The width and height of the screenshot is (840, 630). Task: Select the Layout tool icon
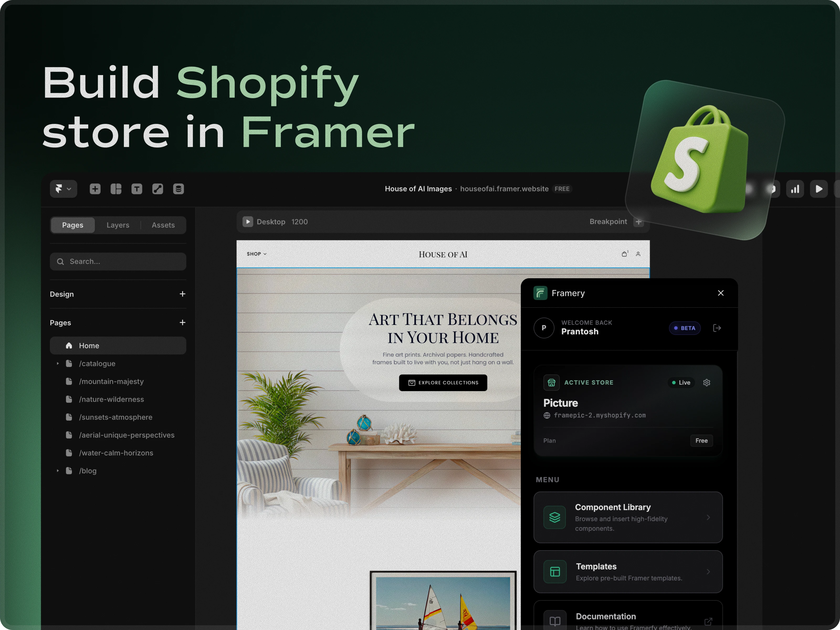tap(116, 189)
